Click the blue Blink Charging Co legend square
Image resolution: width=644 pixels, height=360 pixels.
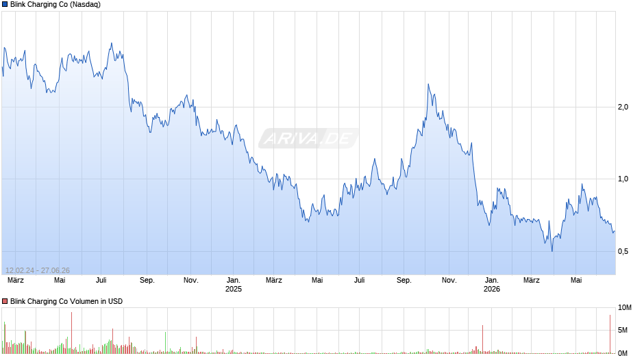(5, 5)
